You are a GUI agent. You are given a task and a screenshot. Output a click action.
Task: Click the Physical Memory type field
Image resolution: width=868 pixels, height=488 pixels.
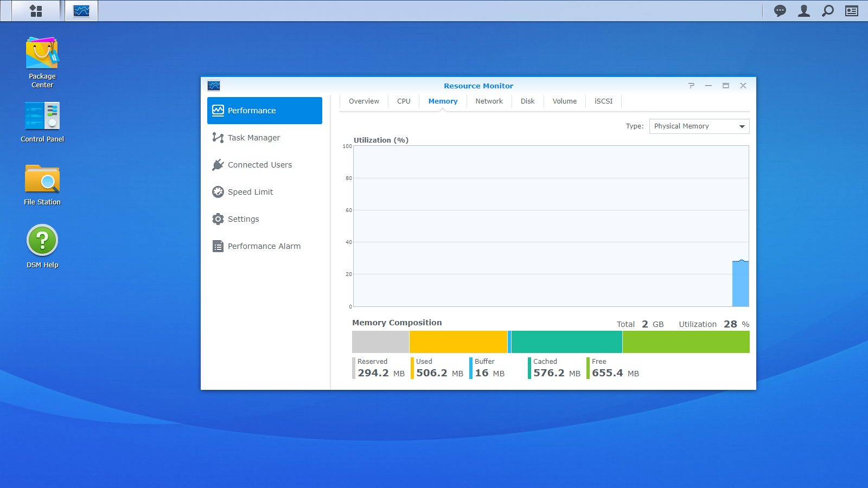(699, 126)
